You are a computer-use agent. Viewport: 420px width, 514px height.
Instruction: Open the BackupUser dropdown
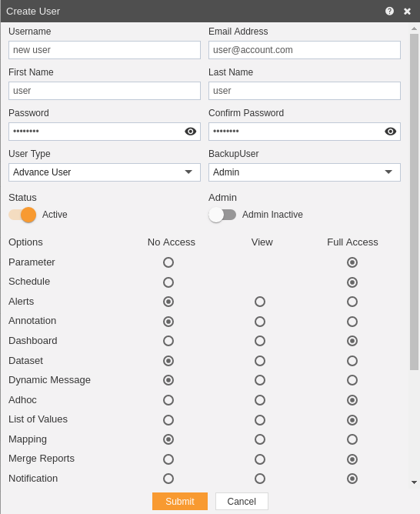(x=305, y=172)
